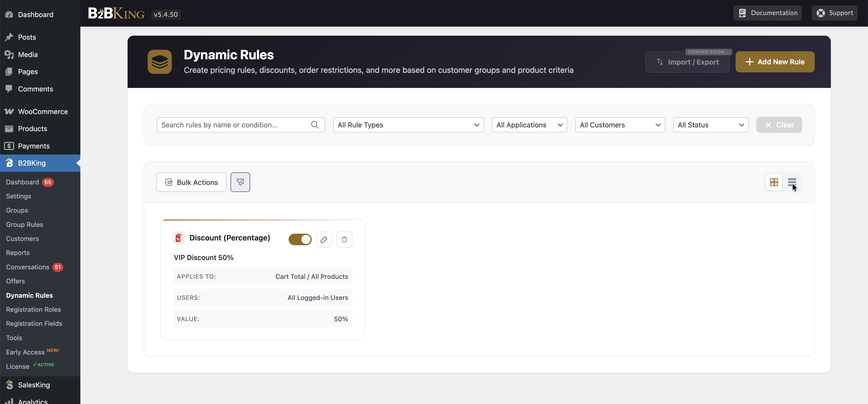868x404 pixels.
Task: Switch to list view layout icon
Action: pyautogui.click(x=791, y=182)
